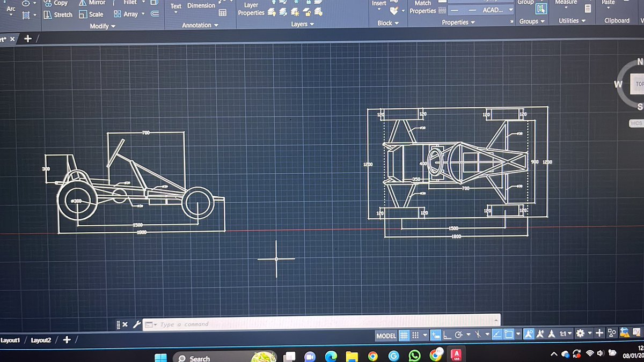Expand the Layers panel dropdown
This screenshot has height=362, width=644.
(x=303, y=24)
